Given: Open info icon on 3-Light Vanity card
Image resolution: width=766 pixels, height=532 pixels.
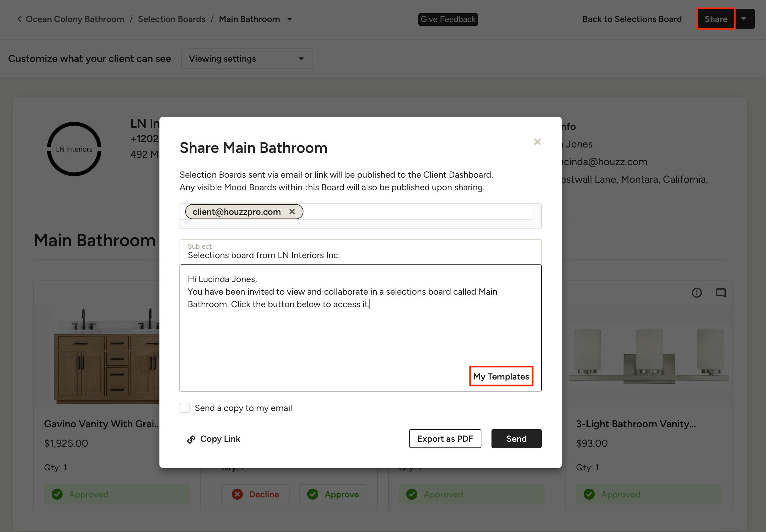Looking at the screenshot, I should tap(696, 293).
